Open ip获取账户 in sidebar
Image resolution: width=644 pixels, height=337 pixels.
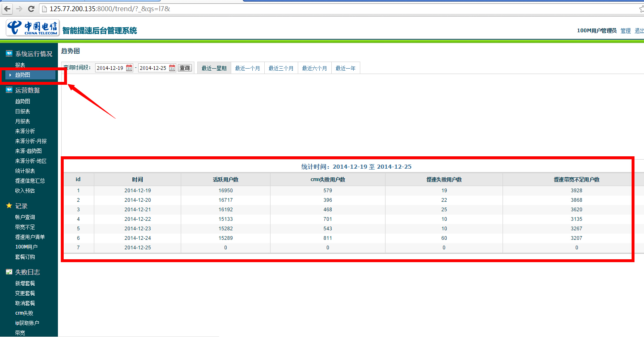click(27, 323)
